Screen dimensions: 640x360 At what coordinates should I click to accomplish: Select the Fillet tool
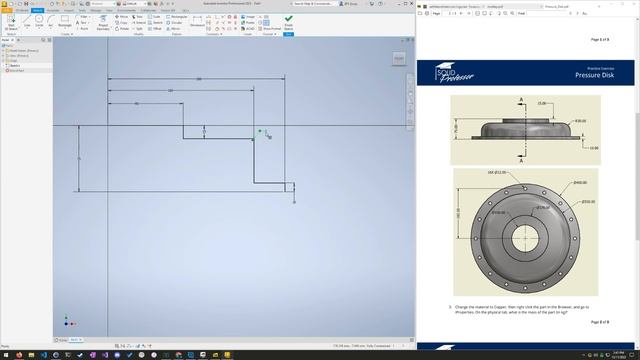click(x=81, y=17)
